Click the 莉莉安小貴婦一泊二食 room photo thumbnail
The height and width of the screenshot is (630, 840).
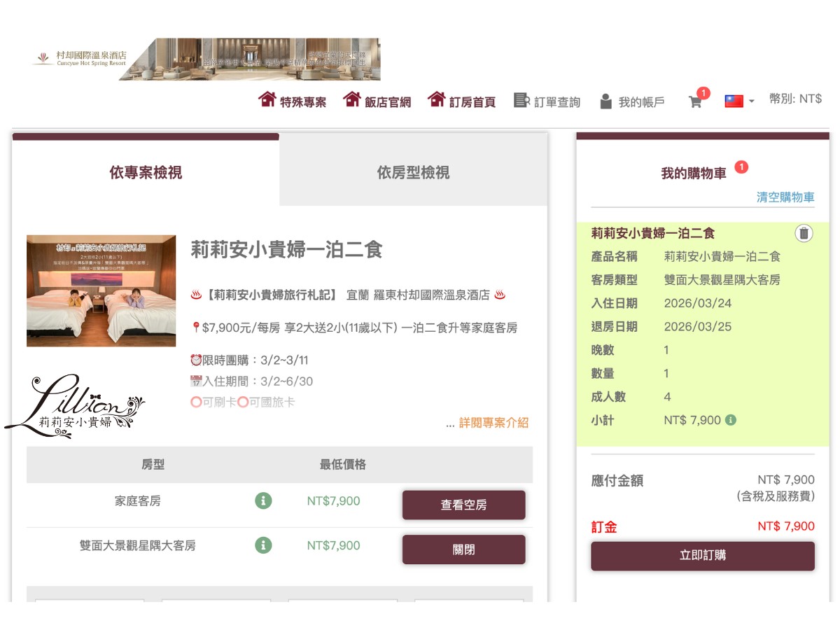coord(101,291)
